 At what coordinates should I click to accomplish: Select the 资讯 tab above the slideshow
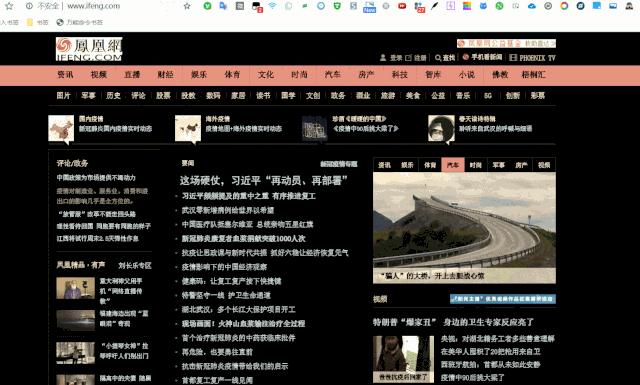point(384,165)
